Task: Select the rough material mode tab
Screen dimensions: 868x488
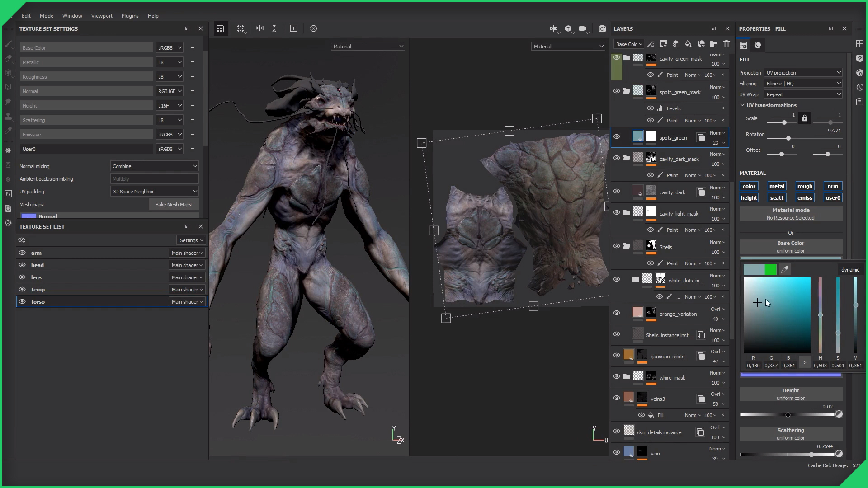Action: [x=805, y=186]
